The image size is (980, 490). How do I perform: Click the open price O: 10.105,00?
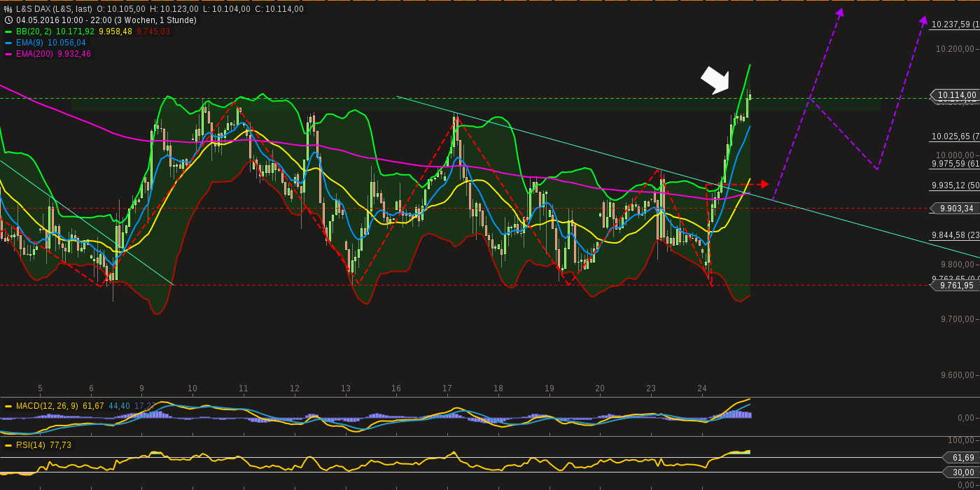(121, 9)
